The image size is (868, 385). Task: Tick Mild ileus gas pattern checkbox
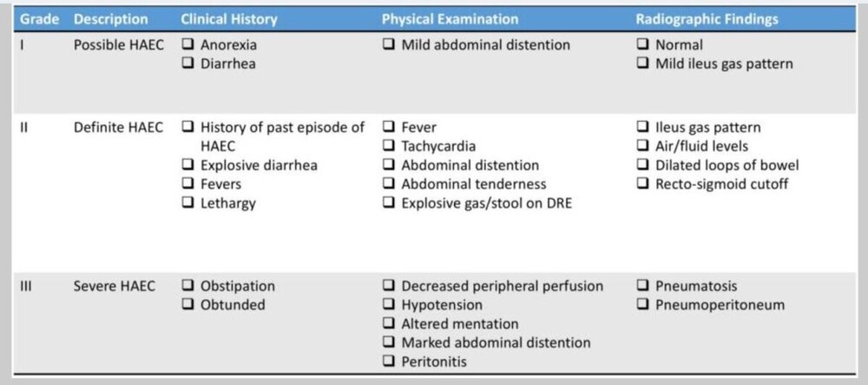643,63
